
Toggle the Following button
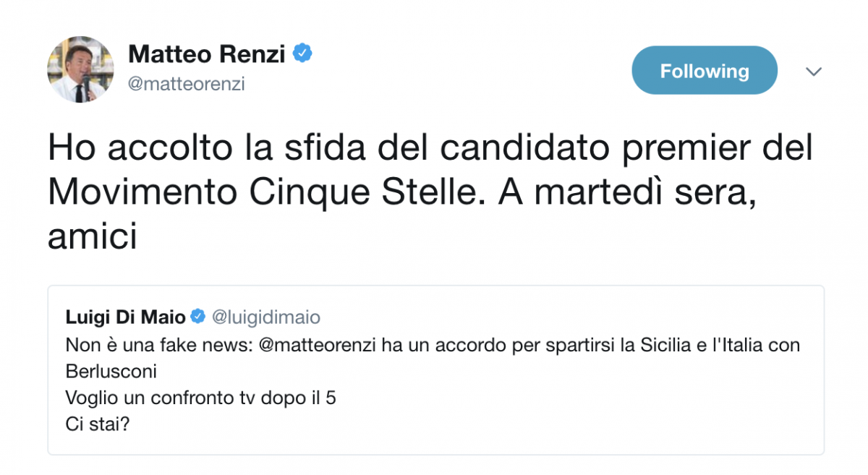[x=705, y=70]
